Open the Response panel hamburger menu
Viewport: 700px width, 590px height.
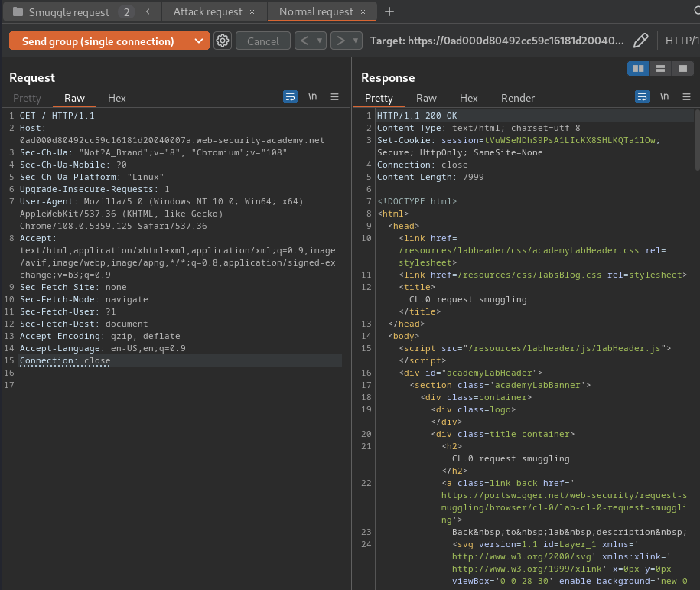686,96
